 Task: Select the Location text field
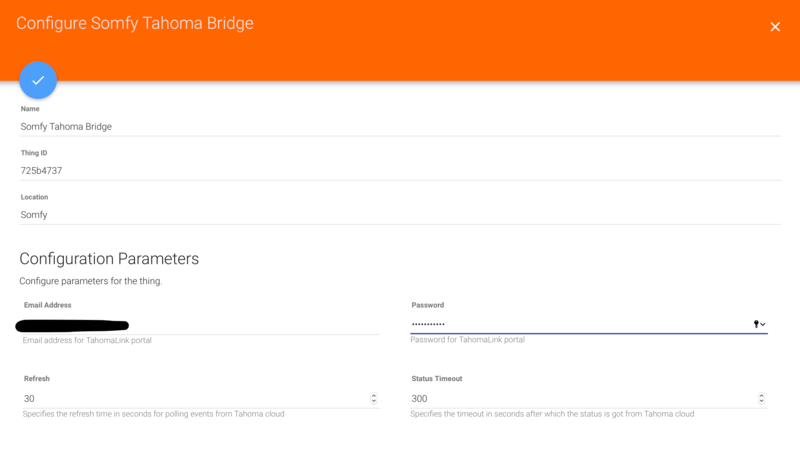(400, 215)
